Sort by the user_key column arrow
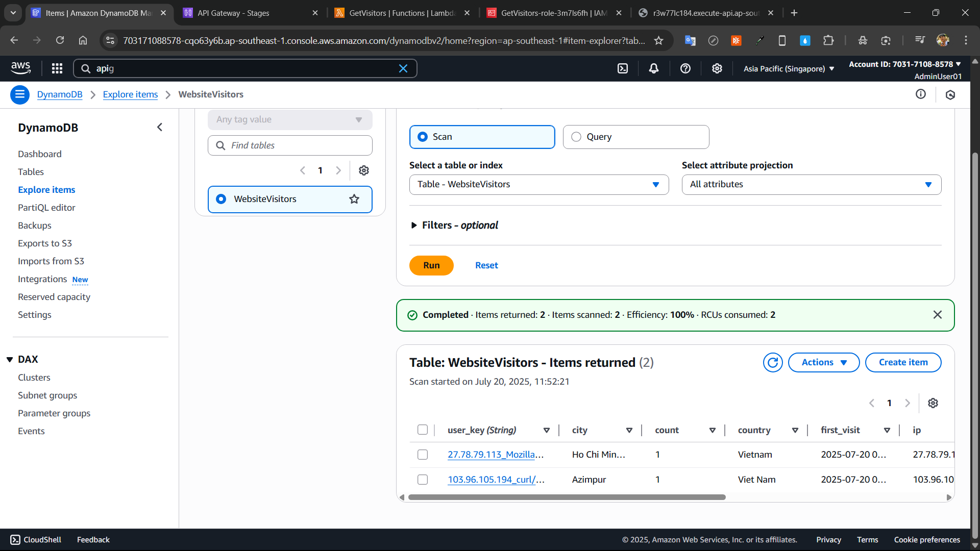The width and height of the screenshot is (980, 551). click(547, 430)
